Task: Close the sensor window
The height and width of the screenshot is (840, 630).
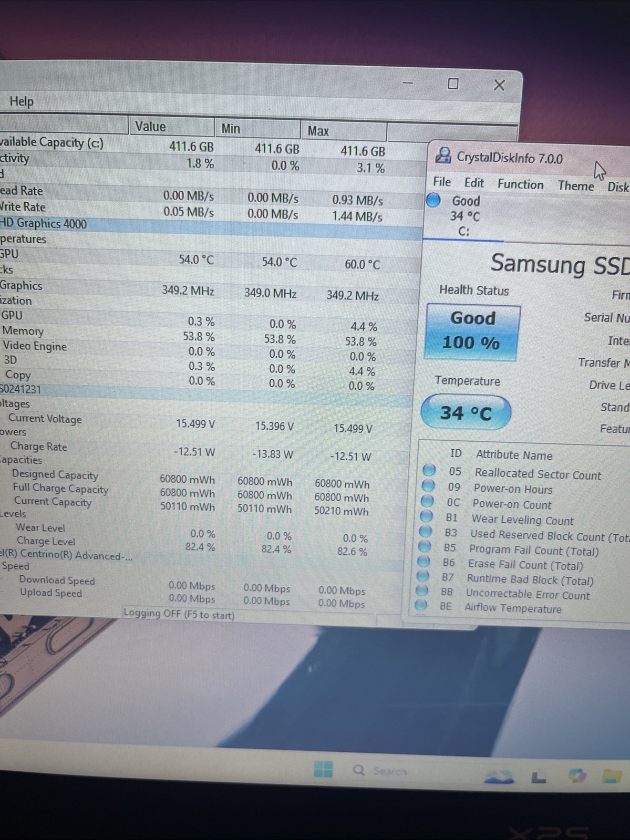Action: coord(499,85)
